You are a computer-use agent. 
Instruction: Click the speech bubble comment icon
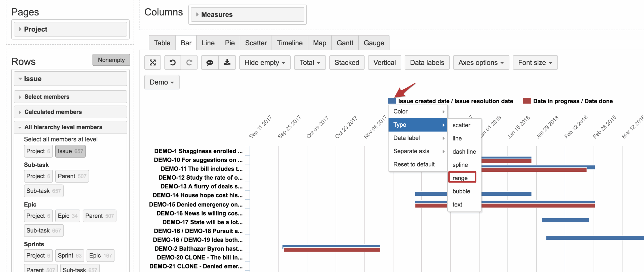(x=210, y=62)
